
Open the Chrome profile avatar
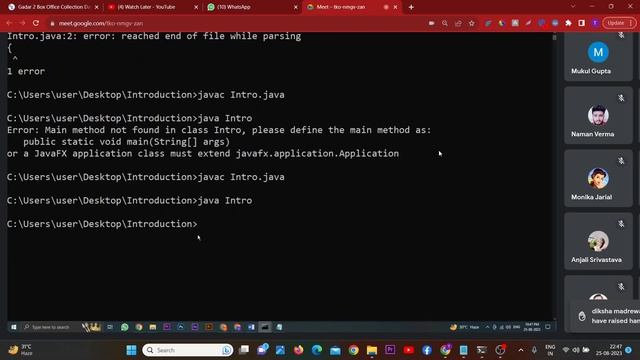tap(595, 23)
